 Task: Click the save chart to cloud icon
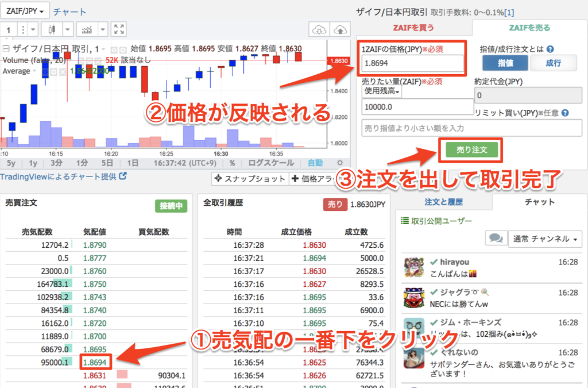pyautogui.click(x=340, y=30)
